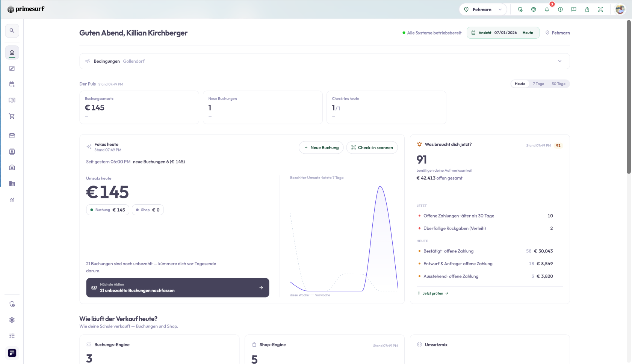Expand the Bedingungen Gollendorf panel
Viewport: 632px width, 364px height.
pos(325,61)
